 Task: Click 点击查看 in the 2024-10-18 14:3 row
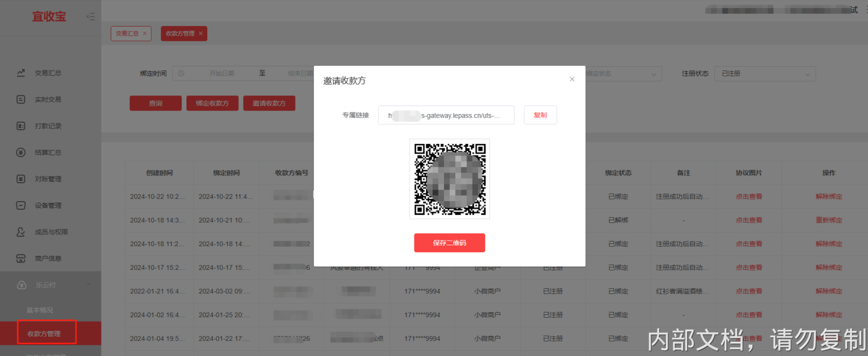[749, 220]
